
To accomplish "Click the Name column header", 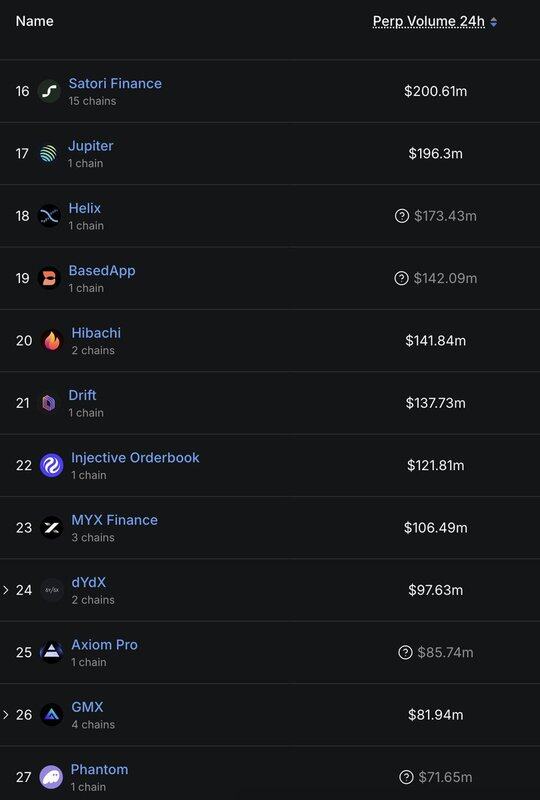I will (35, 21).
